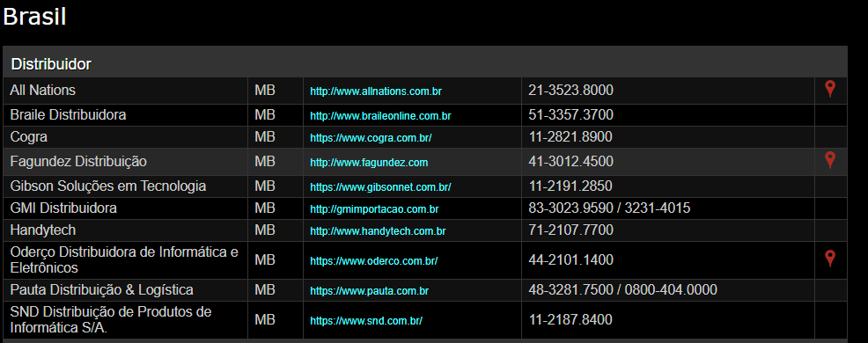Viewport: 868px width, 343px height.
Task: Click phone 48-3281.7500 / 0800-404.0000
Action: [622, 290]
